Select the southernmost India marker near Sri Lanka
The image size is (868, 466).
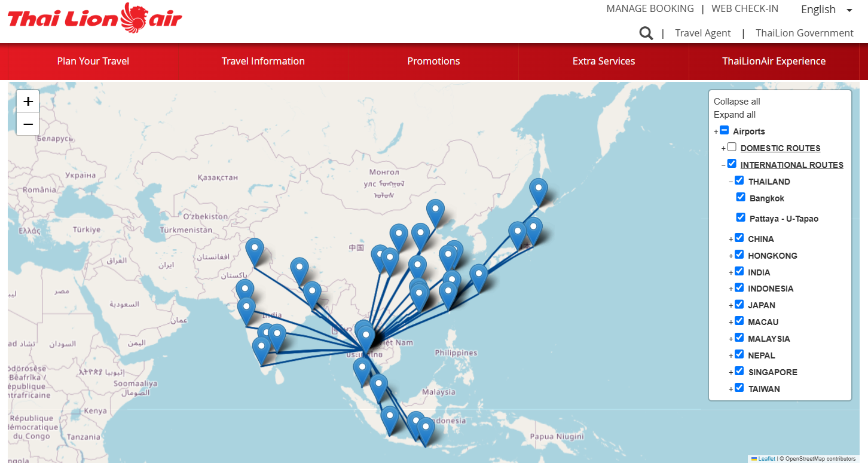pos(261,351)
